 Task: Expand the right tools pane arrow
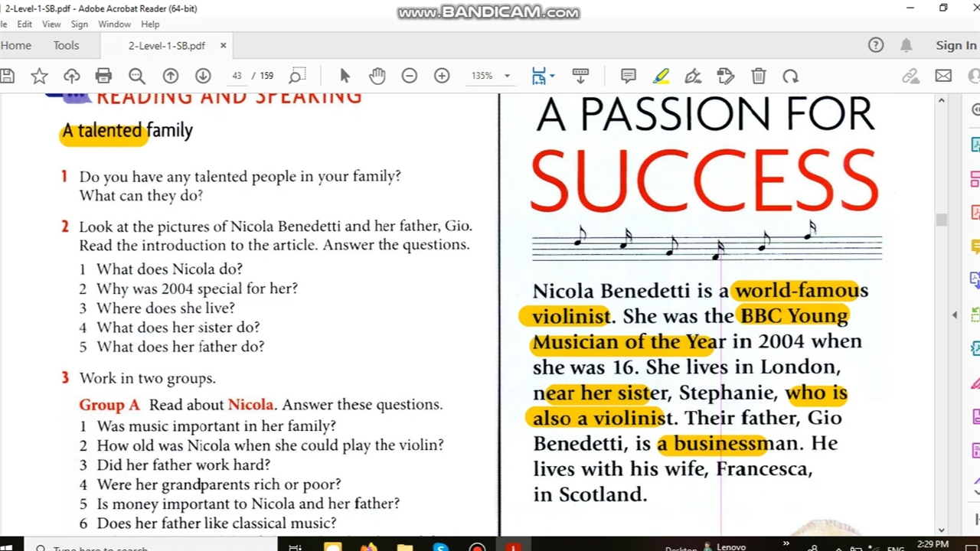[x=955, y=315]
